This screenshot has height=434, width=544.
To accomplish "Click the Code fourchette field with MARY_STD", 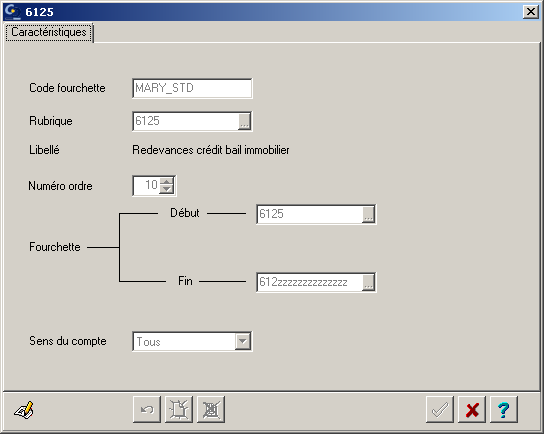I will 192,88.
